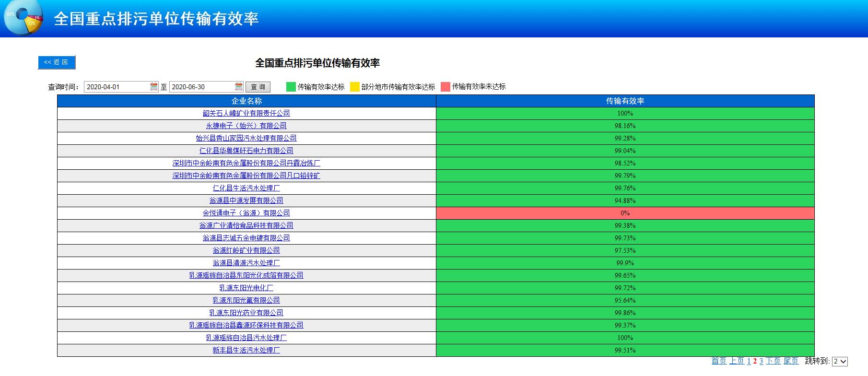Viewport: 868px width, 376px height.
Task: Open 深圳市中金岭南…凡口铅锌矿 link
Action: 246,176
